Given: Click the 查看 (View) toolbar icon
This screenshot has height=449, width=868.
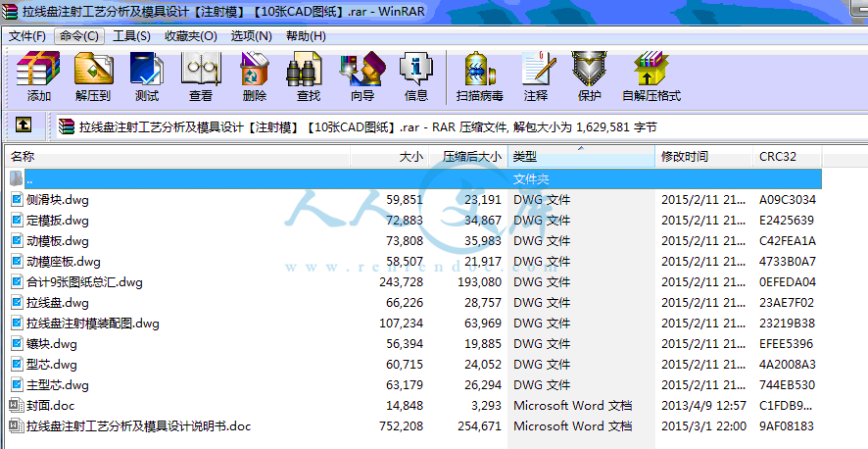Looking at the screenshot, I should click(x=201, y=69).
